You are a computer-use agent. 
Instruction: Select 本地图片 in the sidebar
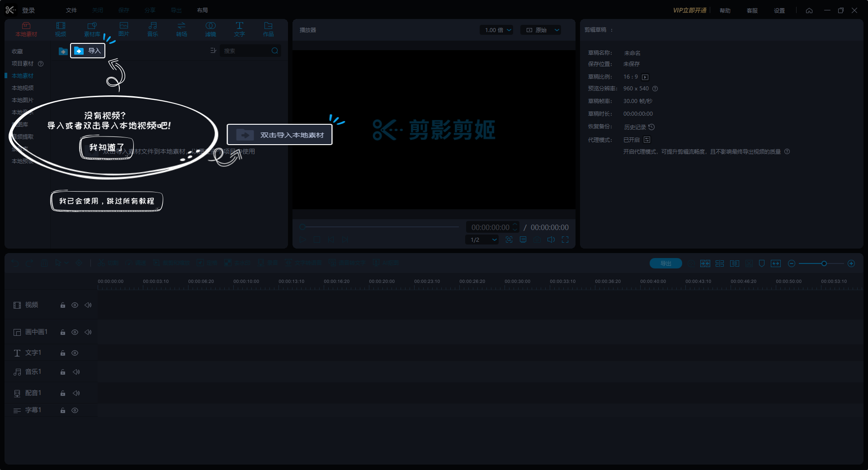point(23,100)
